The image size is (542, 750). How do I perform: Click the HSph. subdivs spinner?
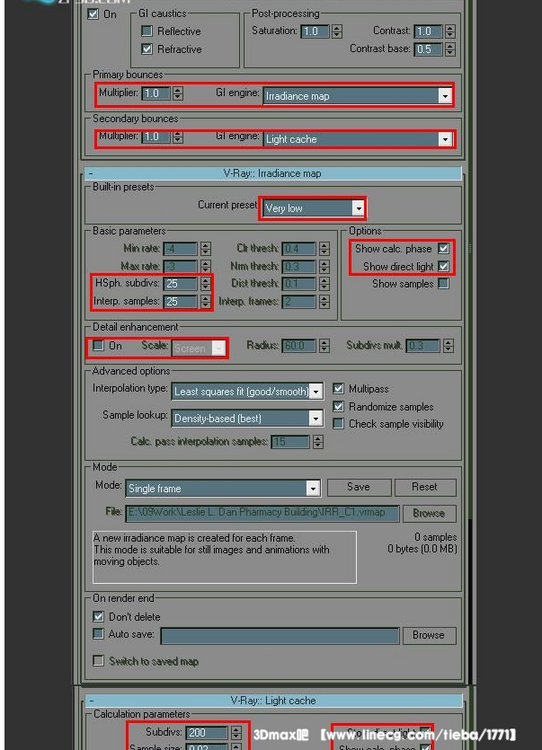(206, 284)
